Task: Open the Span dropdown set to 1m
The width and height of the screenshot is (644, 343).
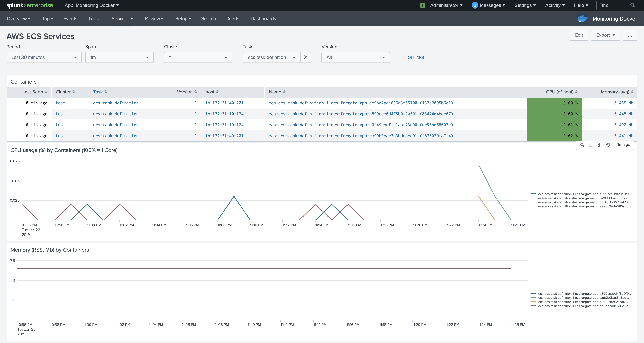Action: (119, 57)
